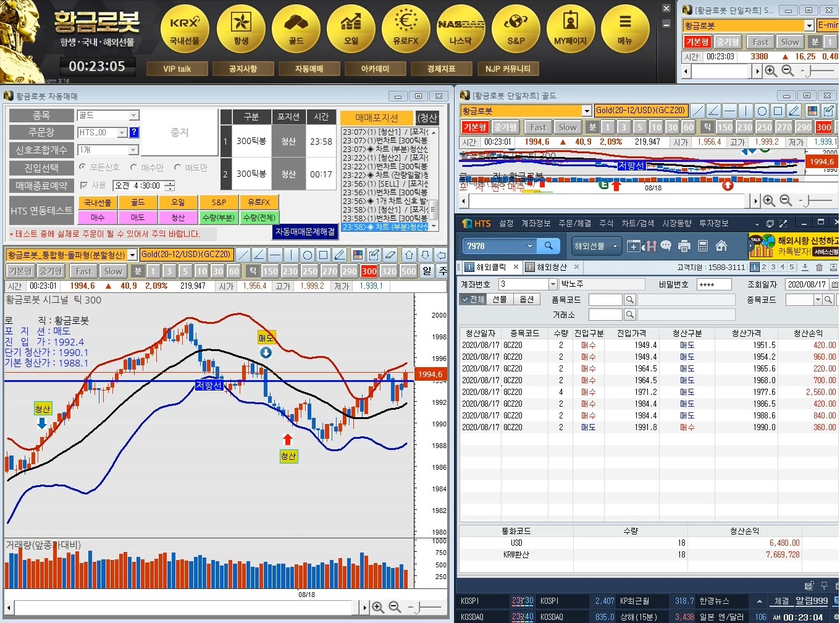The width and height of the screenshot is (840, 623).
Task: Open the 신호조합개수 dropdown
Action: (x=133, y=150)
